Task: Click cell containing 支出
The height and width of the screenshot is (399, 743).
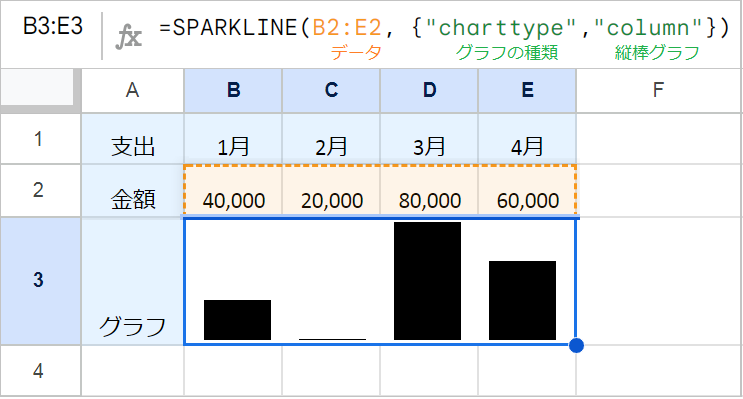Action: coord(133,139)
